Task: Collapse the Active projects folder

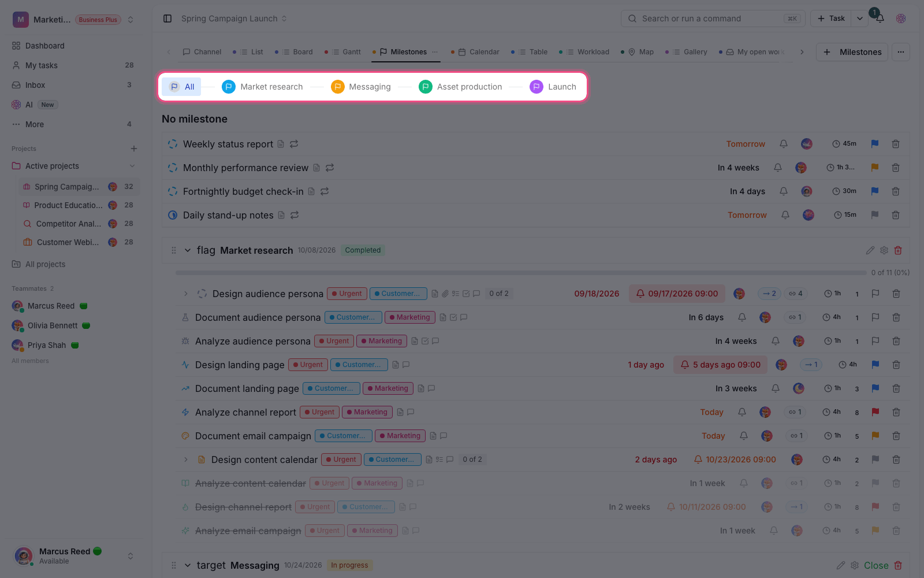Action: 132,166
